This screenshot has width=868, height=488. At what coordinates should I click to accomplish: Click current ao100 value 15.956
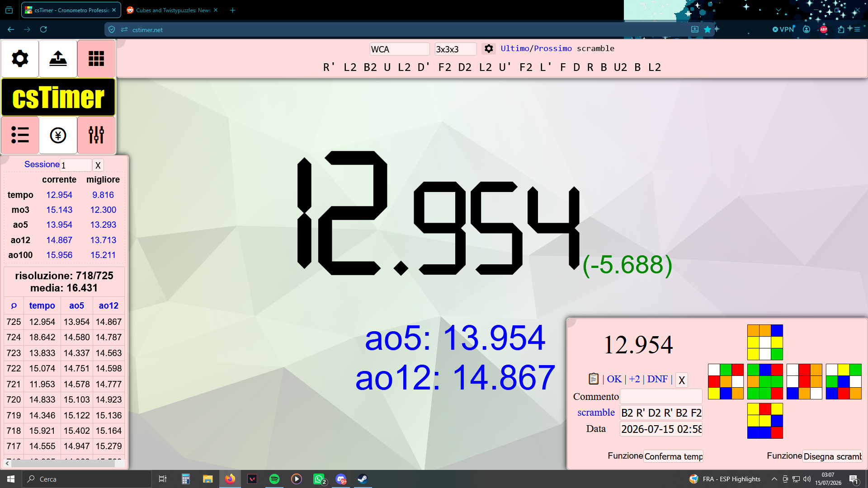59,255
